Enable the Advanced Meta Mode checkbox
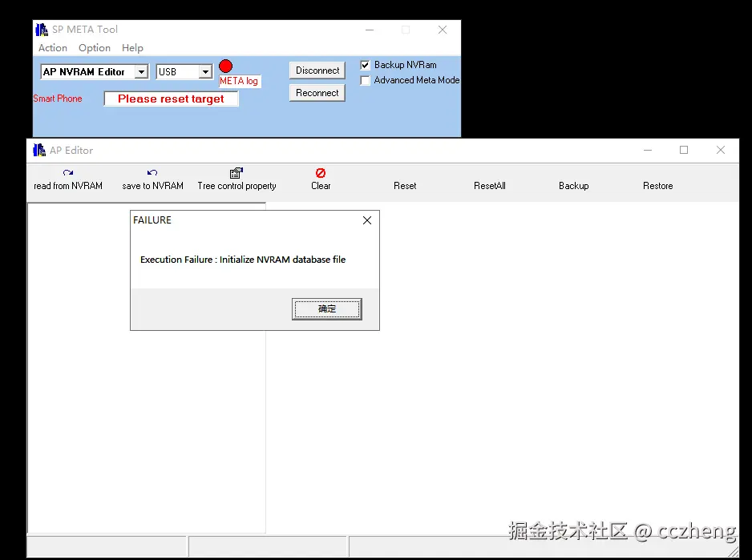Image resolution: width=752 pixels, height=560 pixels. [x=366, y=81]
